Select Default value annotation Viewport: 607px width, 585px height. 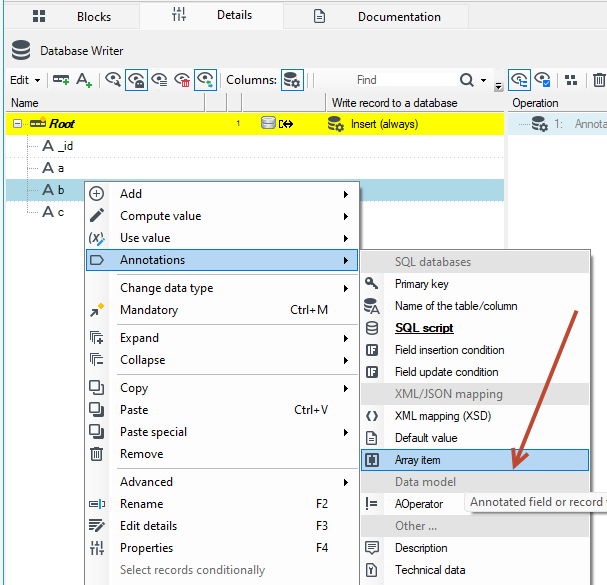tap(475, 438)
